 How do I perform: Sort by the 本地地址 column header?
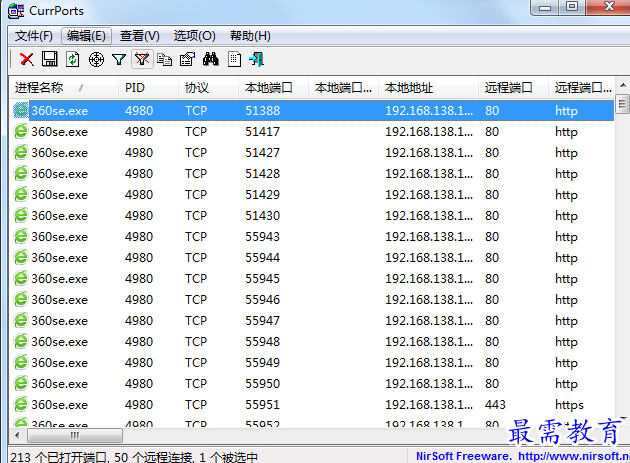point(428,88)
